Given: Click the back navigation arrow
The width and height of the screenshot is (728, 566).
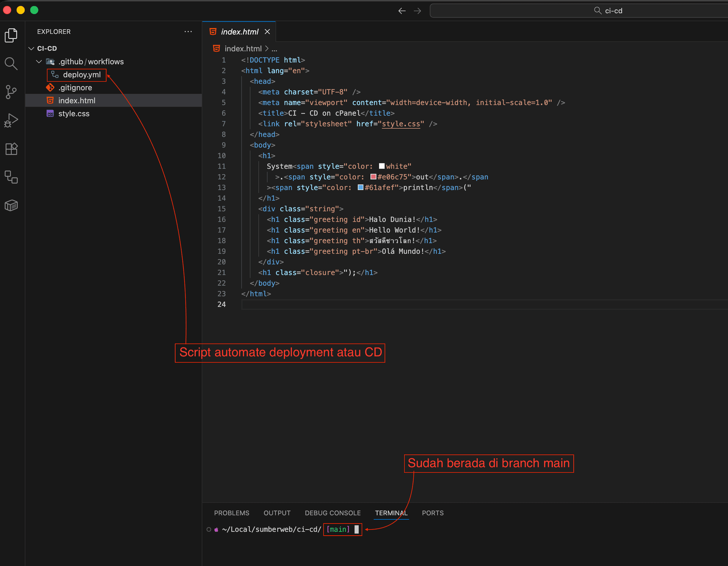Looking at the screenshot, I should point(402,11).
